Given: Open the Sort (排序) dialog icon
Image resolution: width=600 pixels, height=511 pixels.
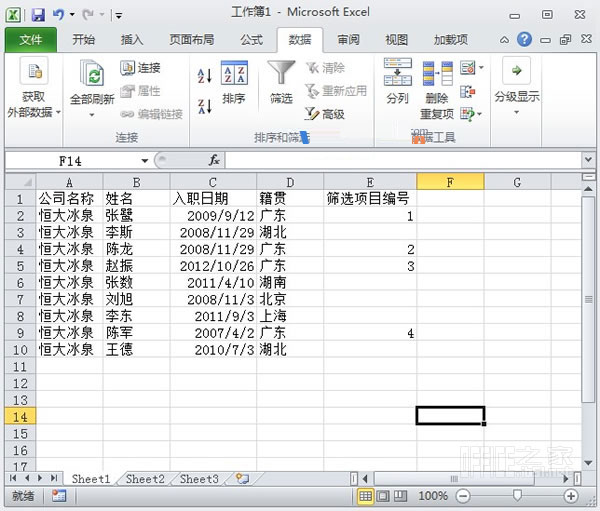Looking at the screenshot, I should click(x=234, y=82).
